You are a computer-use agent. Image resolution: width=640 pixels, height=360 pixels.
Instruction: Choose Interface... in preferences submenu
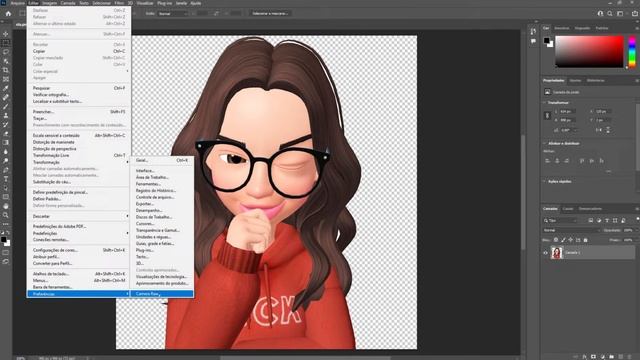[x=162, y=171]
